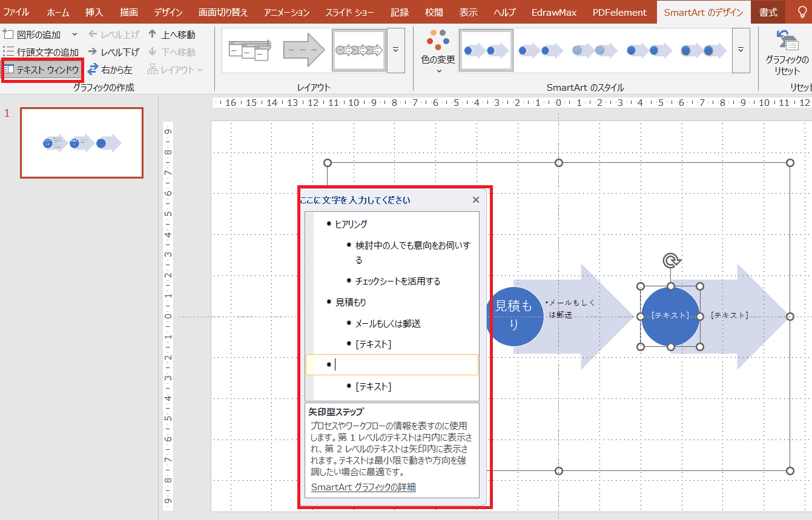Image resolution: width=812 pixels, height=520 pixels.
Task: Select the first SmartArt style thumbnail
Action: (x=486, y=50)
